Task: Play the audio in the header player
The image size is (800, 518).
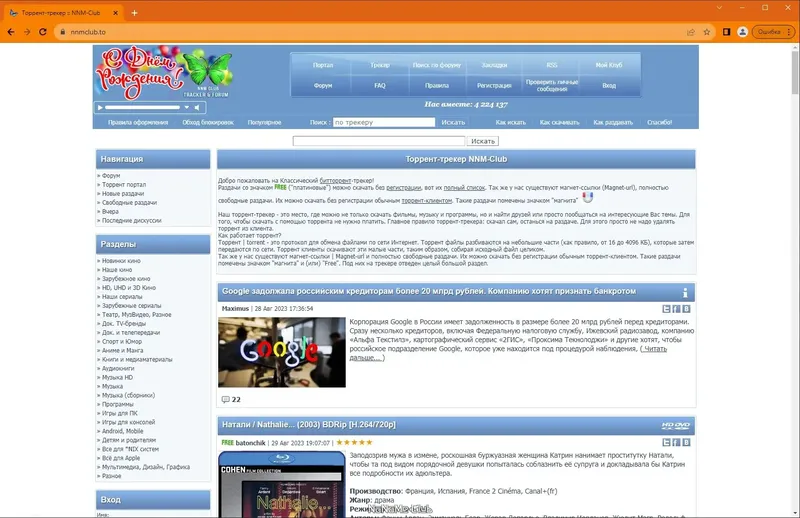Action: point(100,108)
